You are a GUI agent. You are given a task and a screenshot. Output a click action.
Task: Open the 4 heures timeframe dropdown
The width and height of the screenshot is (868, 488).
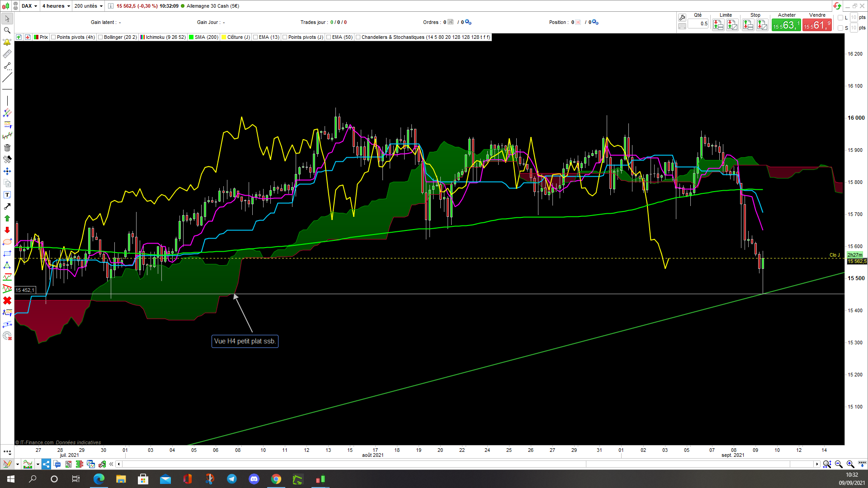[56, 6]
